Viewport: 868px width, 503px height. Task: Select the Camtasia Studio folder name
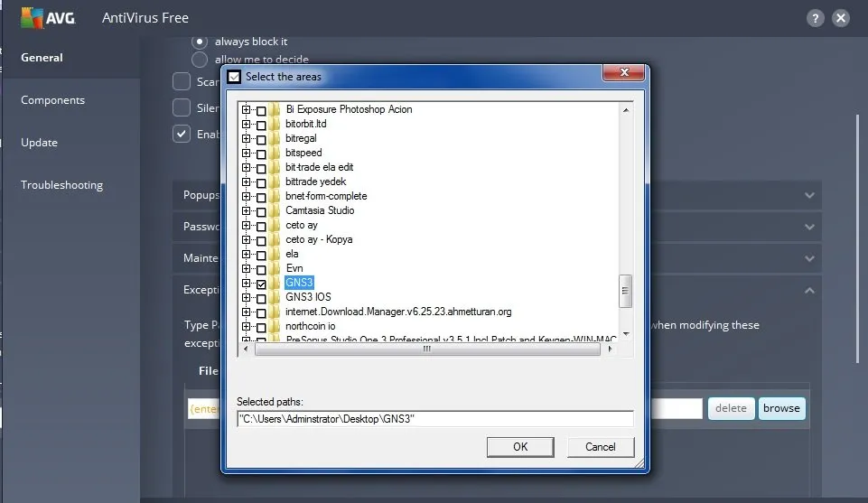(320, 210)
